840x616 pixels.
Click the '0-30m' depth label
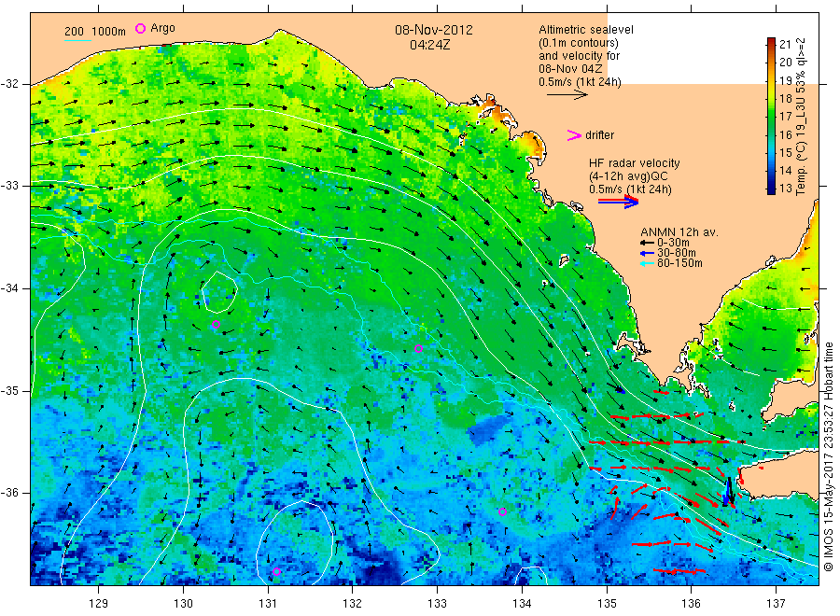point(673,243)
